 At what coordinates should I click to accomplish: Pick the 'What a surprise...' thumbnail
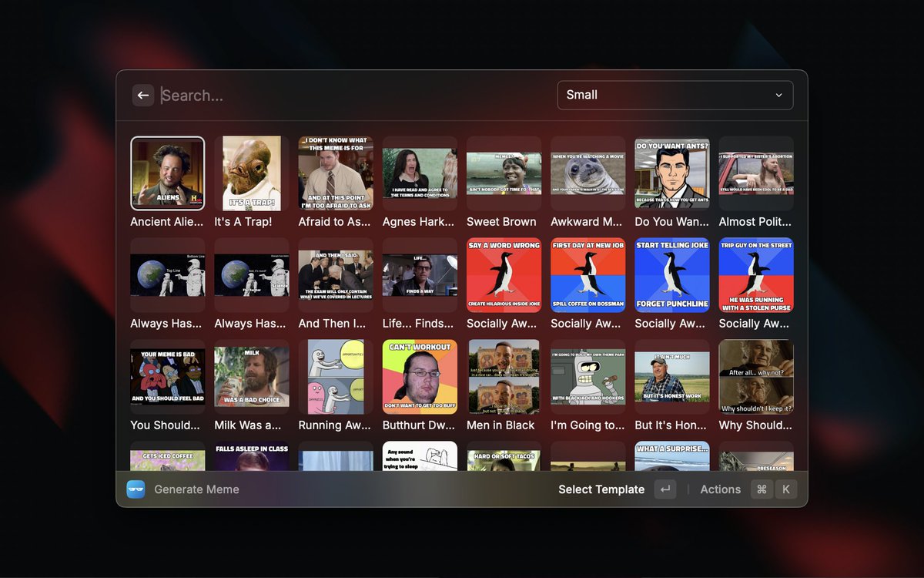671,456
